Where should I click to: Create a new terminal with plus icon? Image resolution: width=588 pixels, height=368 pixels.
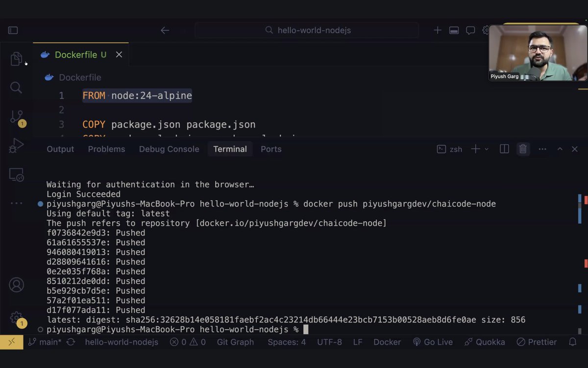475,149
